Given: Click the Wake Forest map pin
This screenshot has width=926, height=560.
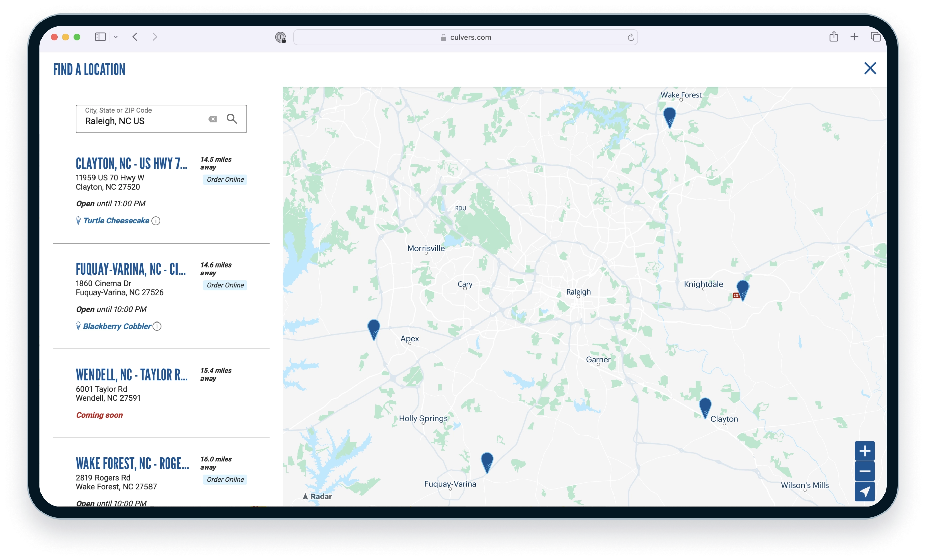Looking at the screenshot, I should pos(669,116).
